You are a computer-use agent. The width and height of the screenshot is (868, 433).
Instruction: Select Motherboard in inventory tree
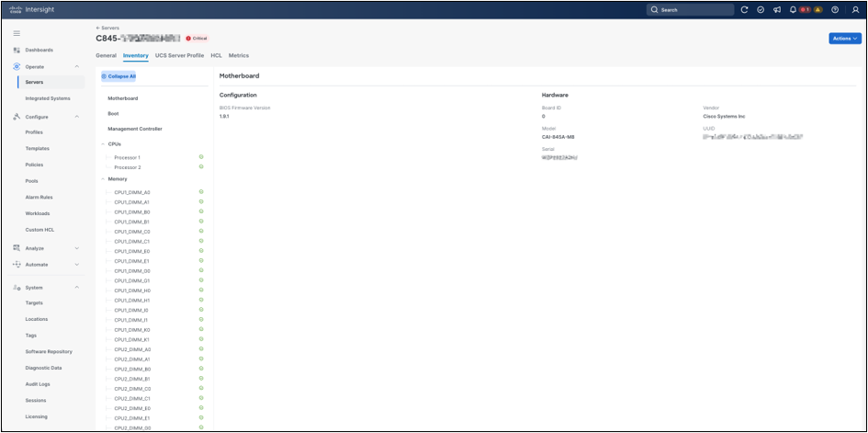(123, 98)
